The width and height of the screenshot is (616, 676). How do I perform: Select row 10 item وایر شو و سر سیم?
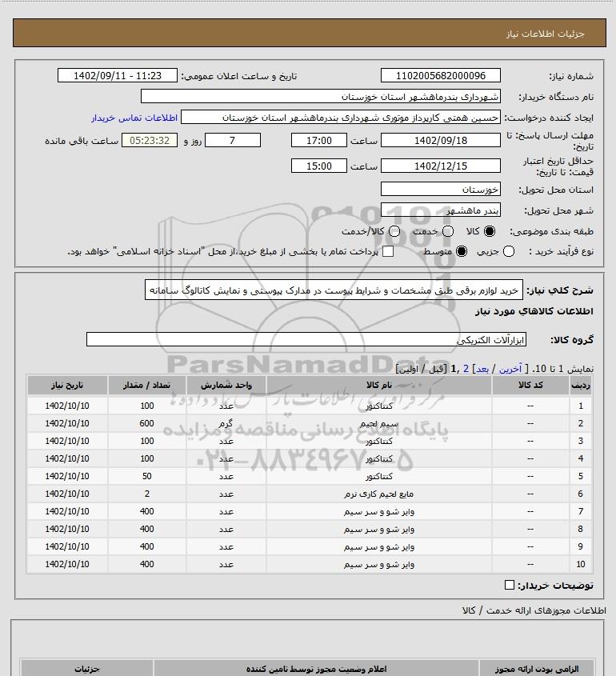(x=379, y=564)
